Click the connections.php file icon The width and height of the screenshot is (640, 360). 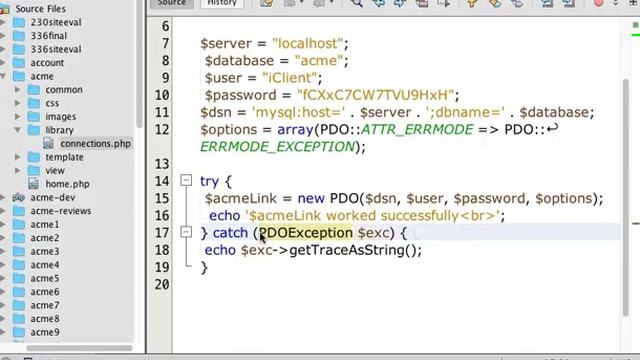48,143
